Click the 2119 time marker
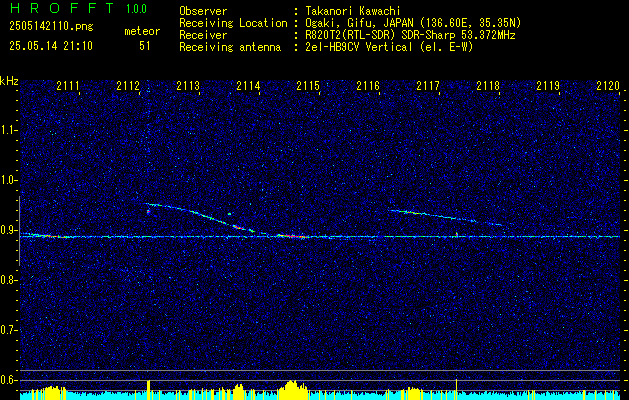Viewport: 629px width, 400px height. (548, 86)
